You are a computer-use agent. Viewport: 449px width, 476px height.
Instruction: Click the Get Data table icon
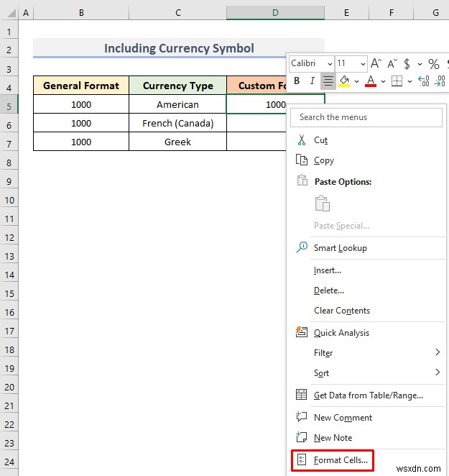tap(301, 395)
